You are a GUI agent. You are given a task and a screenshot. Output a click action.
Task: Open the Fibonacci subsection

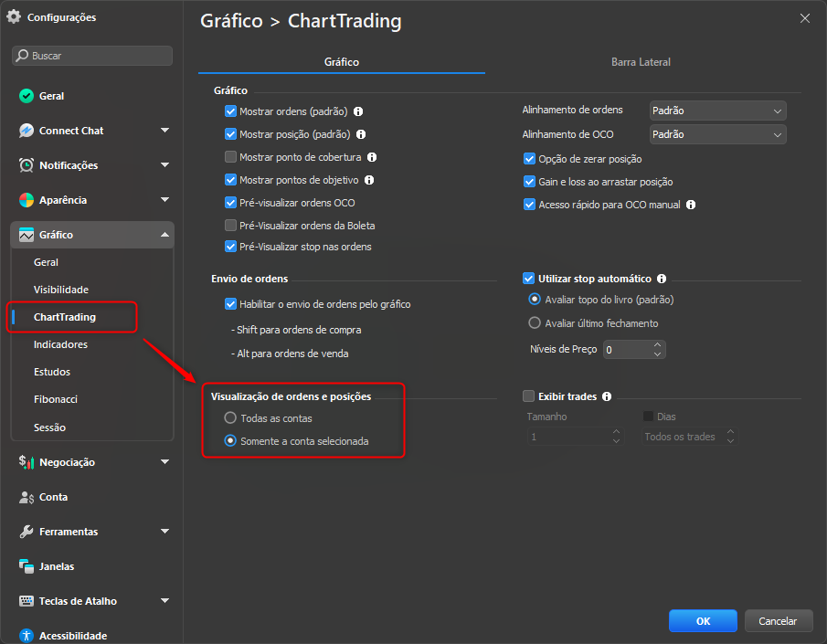[x=56, y=399]
